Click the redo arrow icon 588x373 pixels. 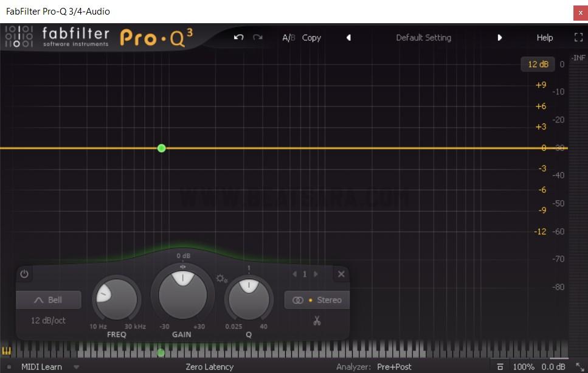(258, 38)
